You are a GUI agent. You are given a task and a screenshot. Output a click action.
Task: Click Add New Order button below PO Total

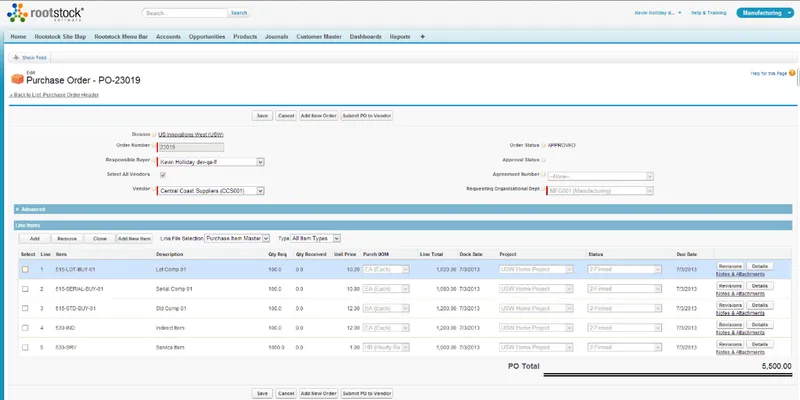pyautogui.click(x=318, y=393)
